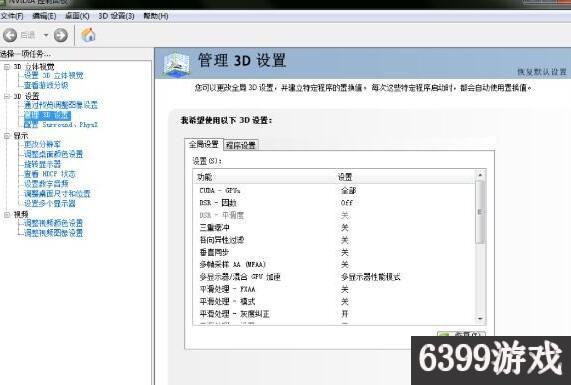The image size is (571, 385).
Task: Click the settings list scroll down arrow
Action: point(480,319)
